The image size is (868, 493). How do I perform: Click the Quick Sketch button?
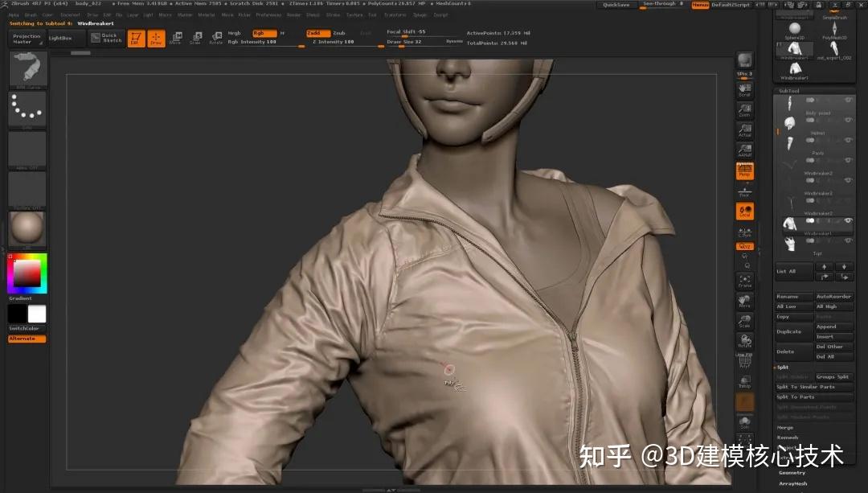106,38
